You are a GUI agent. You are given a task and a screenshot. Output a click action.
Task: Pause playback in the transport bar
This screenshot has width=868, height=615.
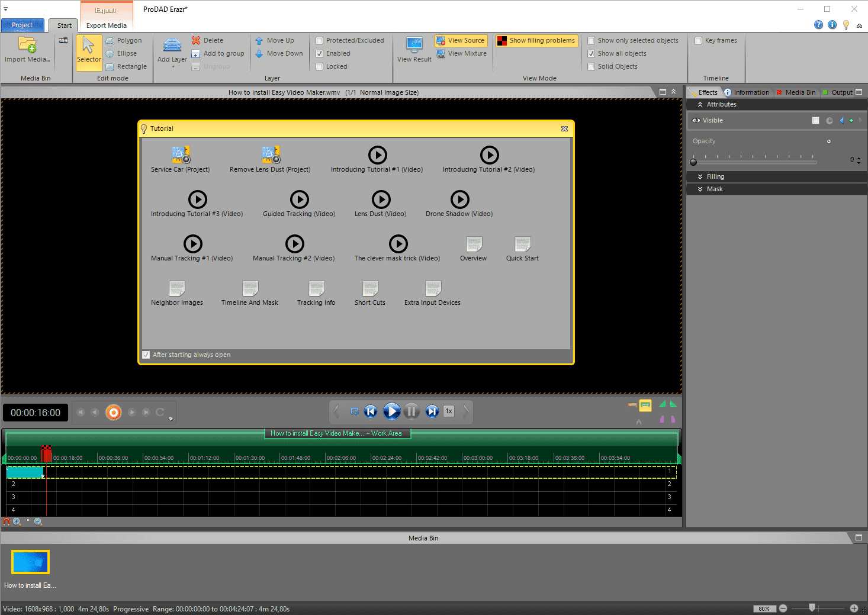tap(412, 411)
